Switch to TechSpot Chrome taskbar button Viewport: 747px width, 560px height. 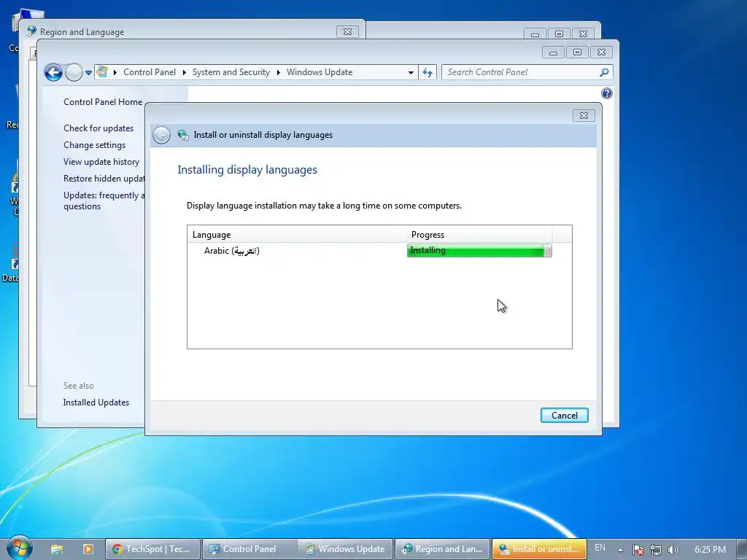152,549
